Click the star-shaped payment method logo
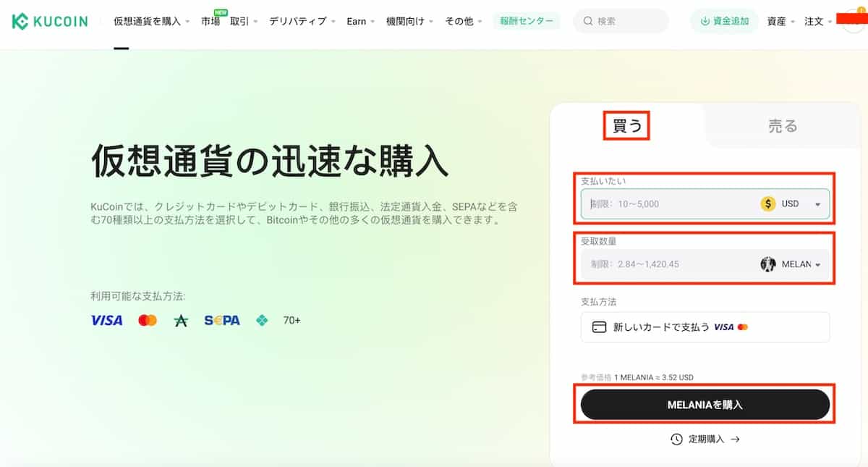Image resolution: width=868 pixels, height=467 pixels. pos(181,320)
